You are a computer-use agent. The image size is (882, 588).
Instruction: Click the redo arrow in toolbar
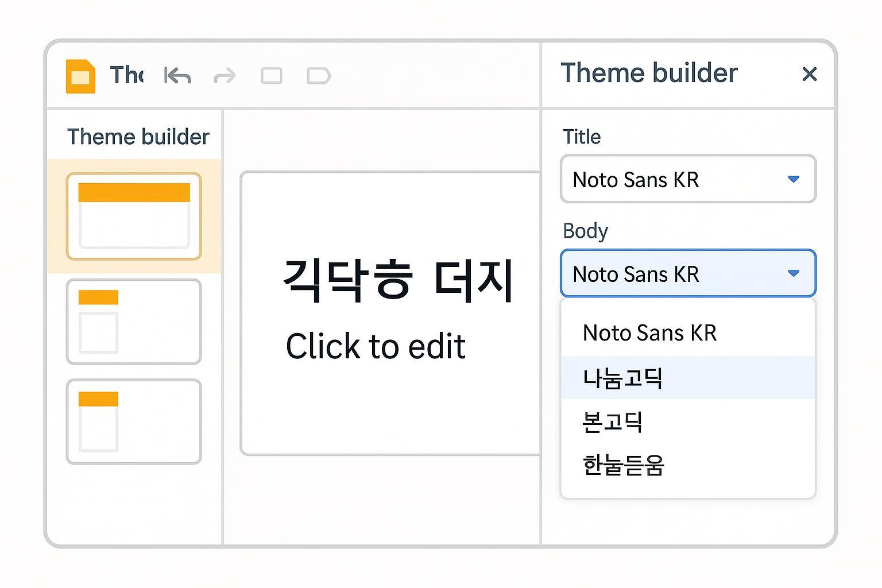(225, 76)
